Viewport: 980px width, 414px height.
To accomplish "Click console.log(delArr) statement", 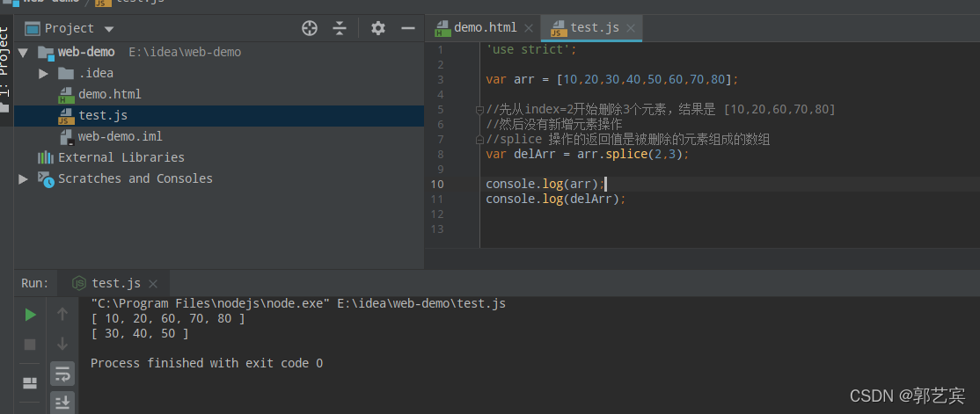I will tap(556, 200).
